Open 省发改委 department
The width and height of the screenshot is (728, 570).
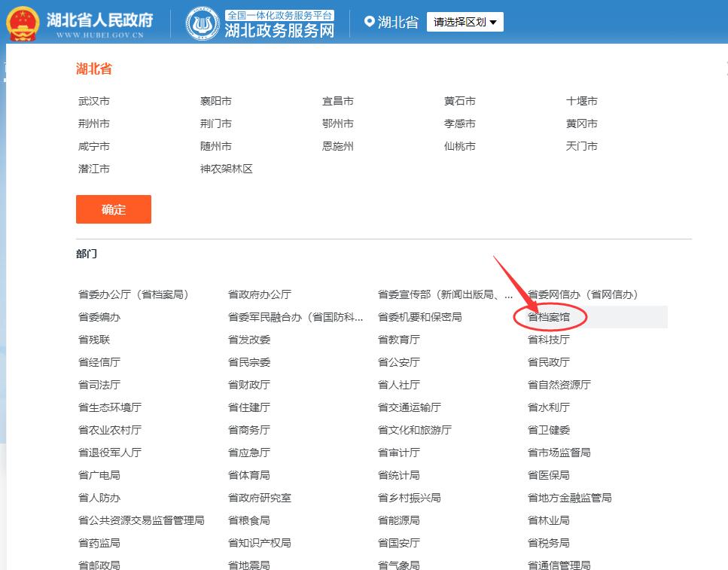(249, 340)
